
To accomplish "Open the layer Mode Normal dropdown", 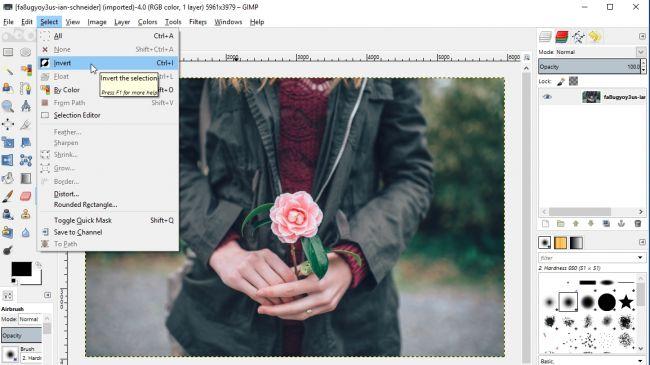I will pos(592,52).
